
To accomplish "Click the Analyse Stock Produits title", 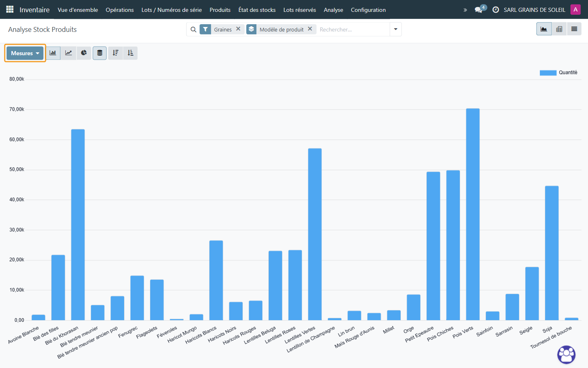I will (42, 29).
